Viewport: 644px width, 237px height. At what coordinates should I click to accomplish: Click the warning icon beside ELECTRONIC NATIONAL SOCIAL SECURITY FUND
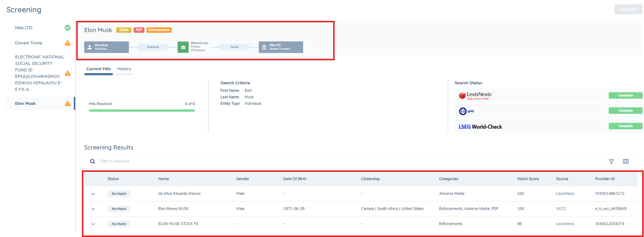click(67, 73)
